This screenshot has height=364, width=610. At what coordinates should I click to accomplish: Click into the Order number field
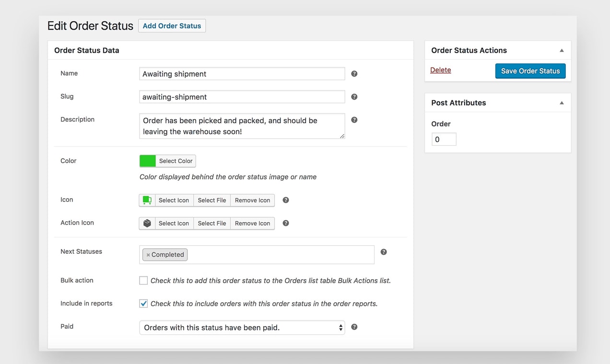click(444, 139)
